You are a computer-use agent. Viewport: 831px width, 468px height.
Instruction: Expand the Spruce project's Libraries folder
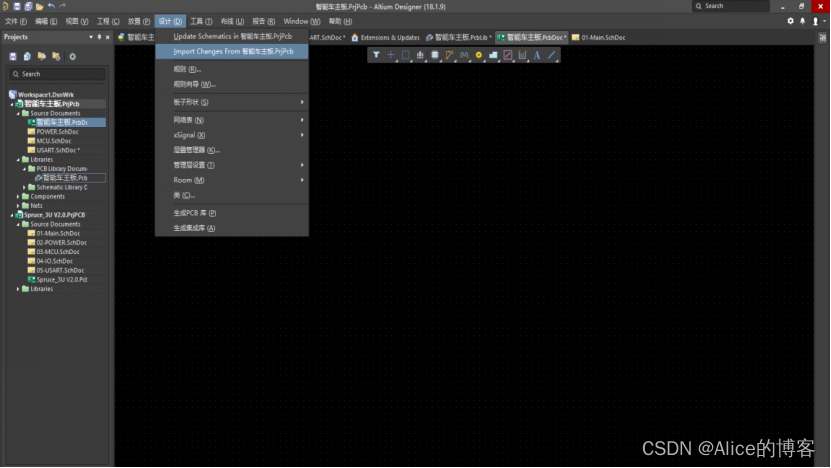point(18,289)
